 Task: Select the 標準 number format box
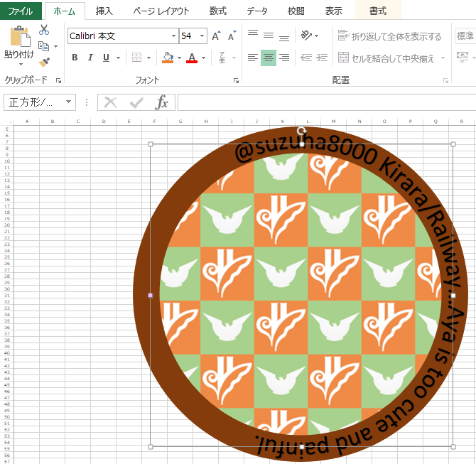465,36
